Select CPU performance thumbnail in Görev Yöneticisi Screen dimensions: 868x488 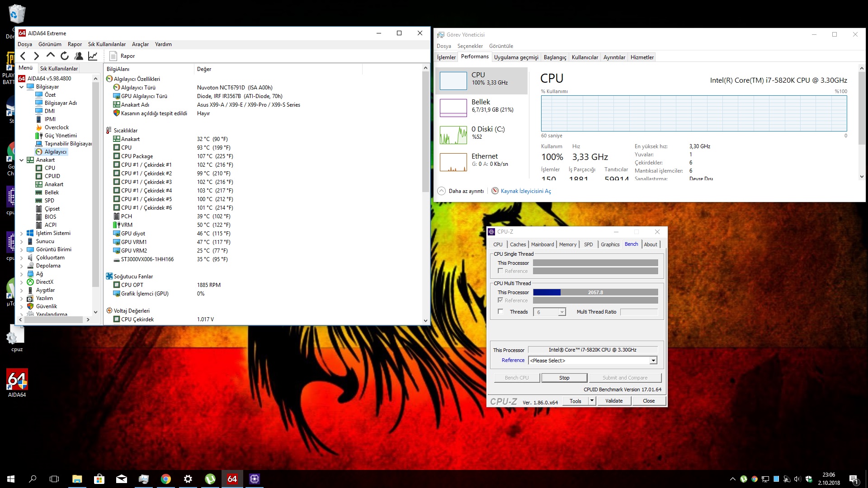click(481, 81)
